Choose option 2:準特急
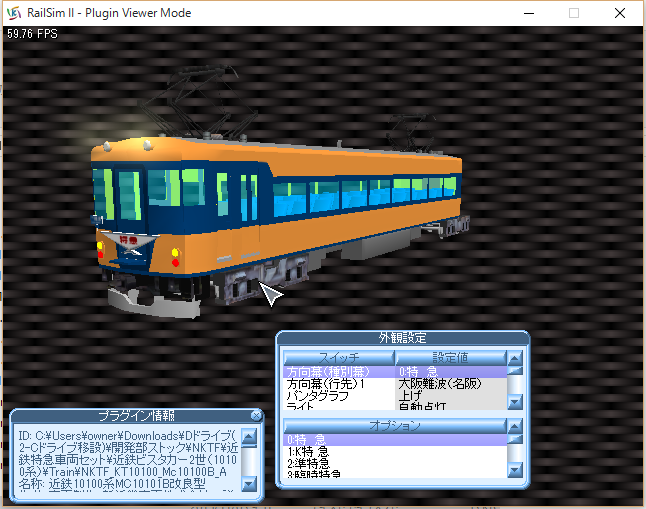Image resolution: width=646 pixels, height=509 pixels. click(395, 463)
